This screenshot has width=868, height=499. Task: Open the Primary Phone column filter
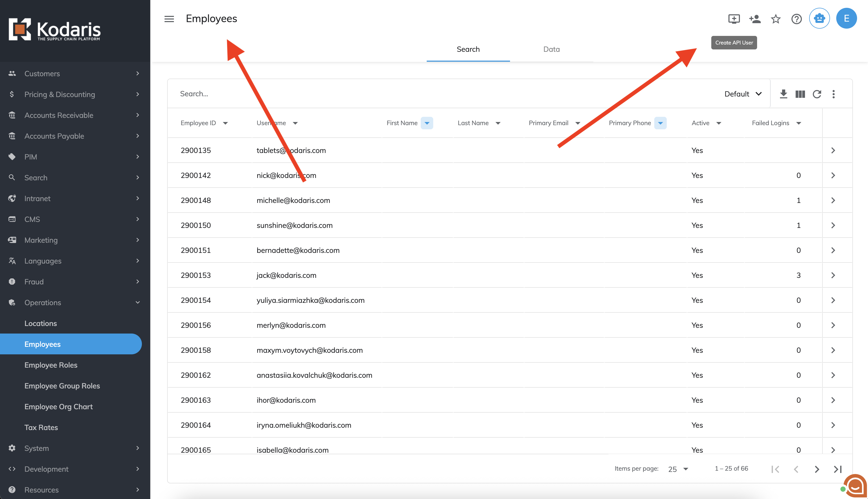pos(660,123)
